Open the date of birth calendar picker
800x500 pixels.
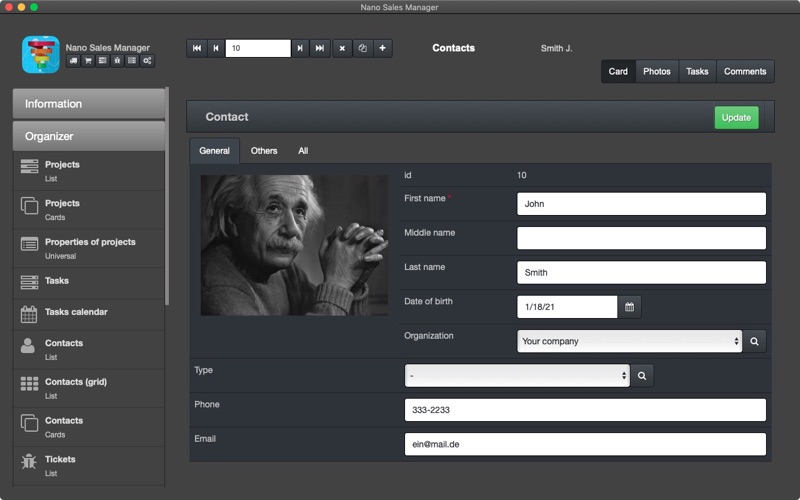coord(630,307)
